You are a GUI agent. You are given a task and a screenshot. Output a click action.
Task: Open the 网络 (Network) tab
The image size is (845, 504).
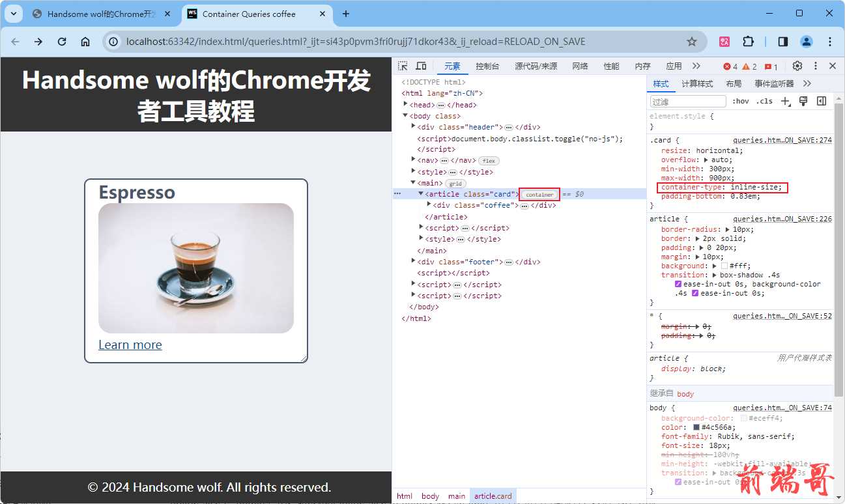click(580, 66)
